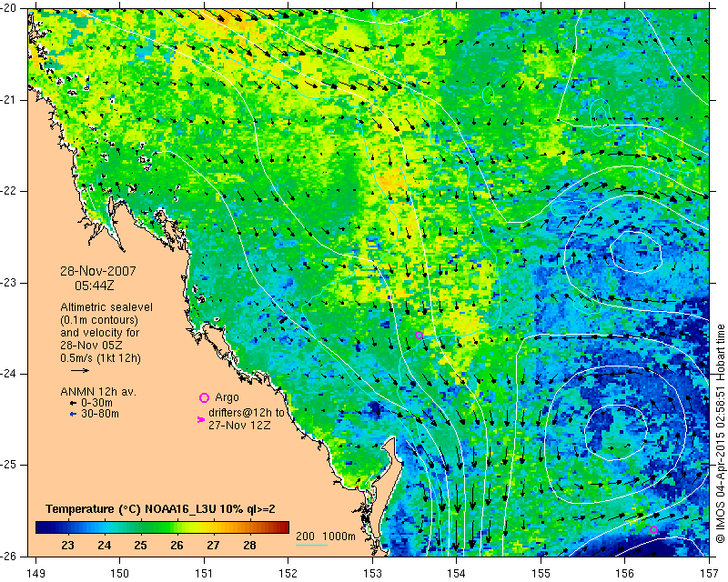Click the '0.5m/s (1kt 12h)' legend text
Screen dimensions: 728x582
coord(100,358)
